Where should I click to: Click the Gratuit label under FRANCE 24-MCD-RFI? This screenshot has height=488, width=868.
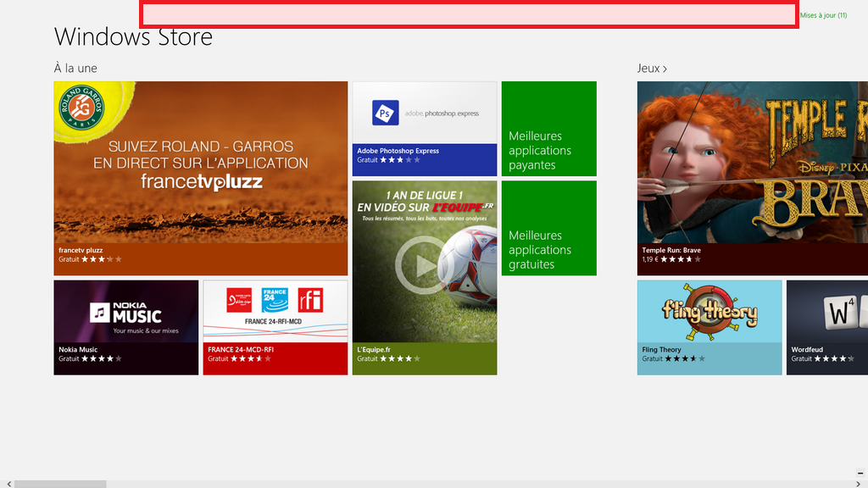(218, 358)
